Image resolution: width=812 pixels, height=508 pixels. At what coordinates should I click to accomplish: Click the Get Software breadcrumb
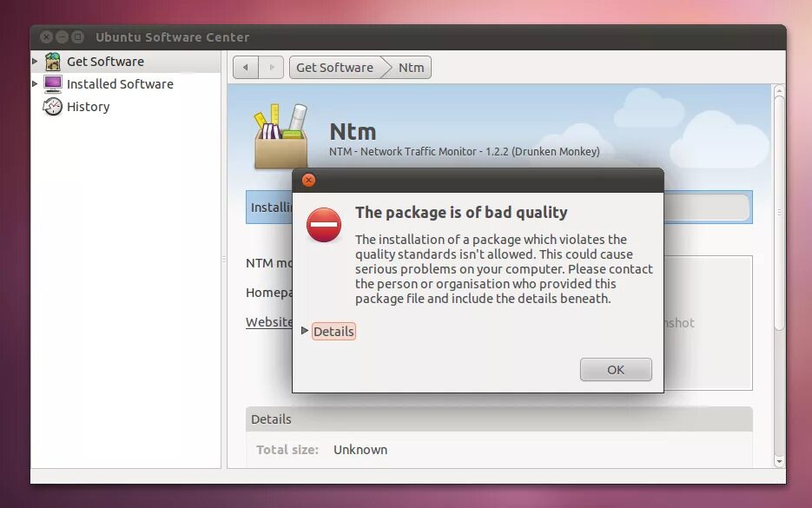(334, 68)
